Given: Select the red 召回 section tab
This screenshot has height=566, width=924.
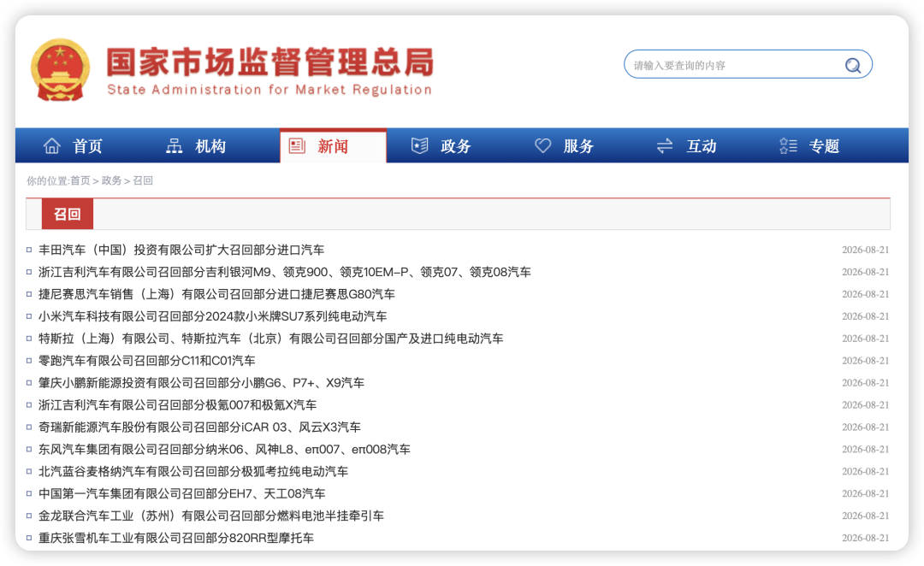Looking at the screenshot, I should click(68, 214).
